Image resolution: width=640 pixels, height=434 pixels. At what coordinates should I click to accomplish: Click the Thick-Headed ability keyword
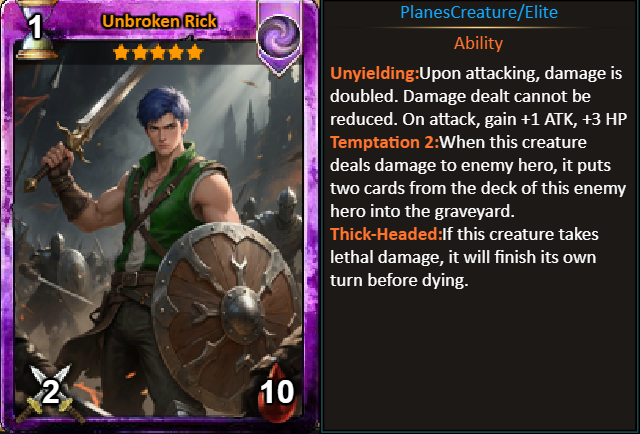tap(386, 234)
